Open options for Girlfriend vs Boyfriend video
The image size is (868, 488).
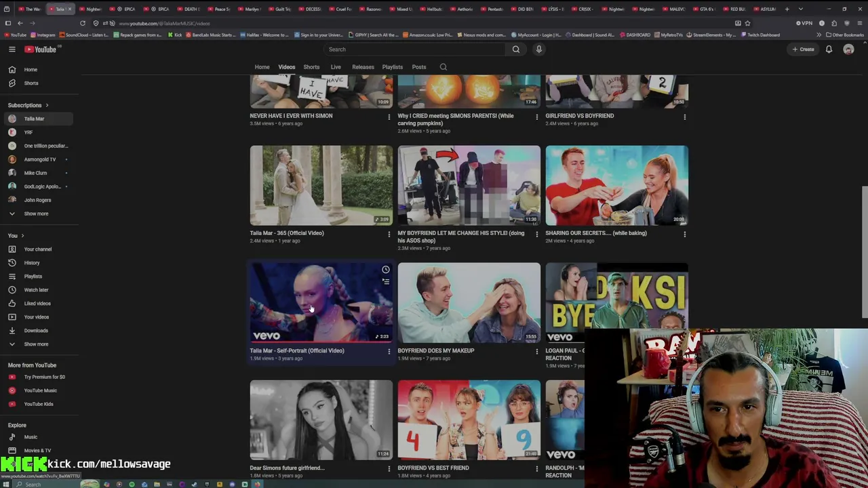tap(684, 117)
